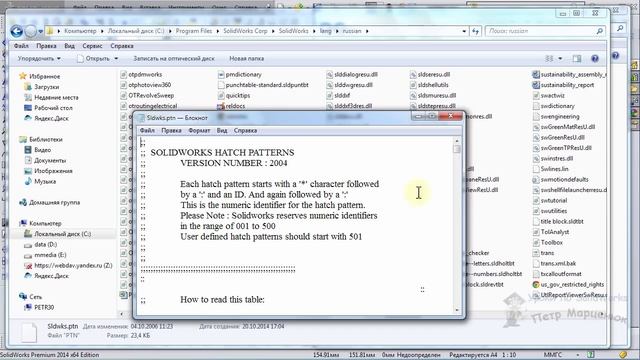
Task: Select the mmedia (E:) drive
Action: click(45, 255)
